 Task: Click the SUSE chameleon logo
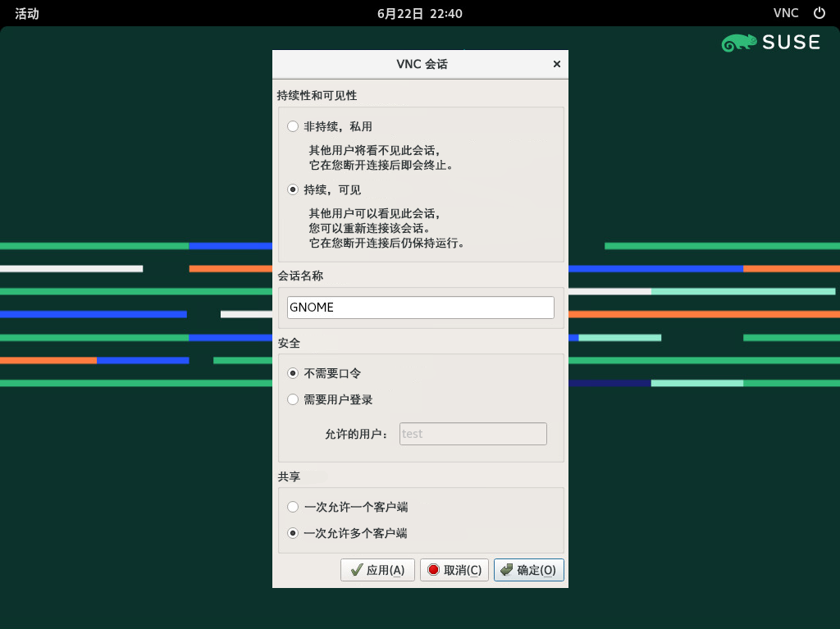coord(739,43)
